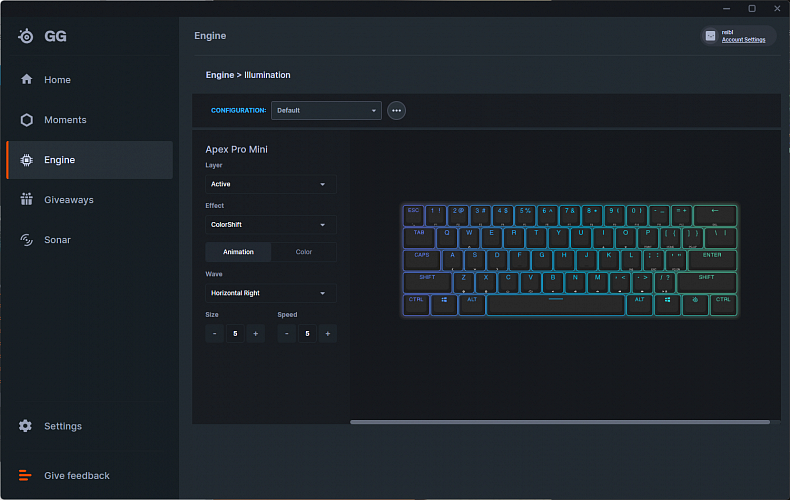The width and height of the screenshot is (790, 500).
Task: Select the backslash key beside brackets
Action: [720, 237]
